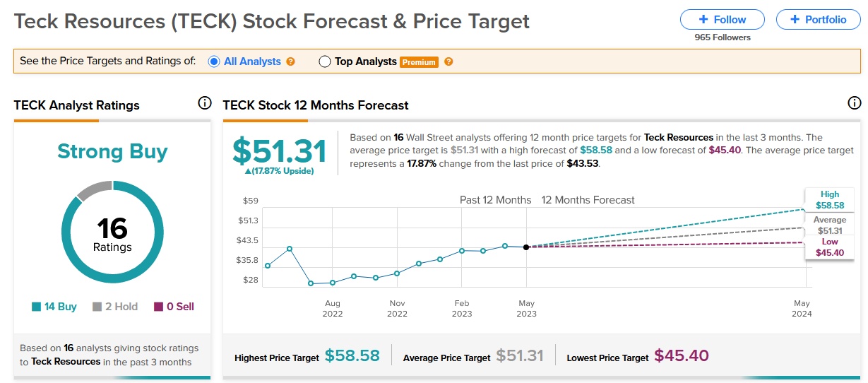Image resolution: width=868 pixels, height=383 pixels.
Task: Follow Teck Resources stock
Action: click(x=722, y=20)
